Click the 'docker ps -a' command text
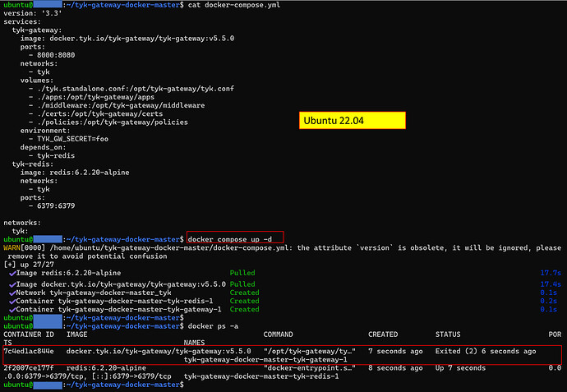 211,325
